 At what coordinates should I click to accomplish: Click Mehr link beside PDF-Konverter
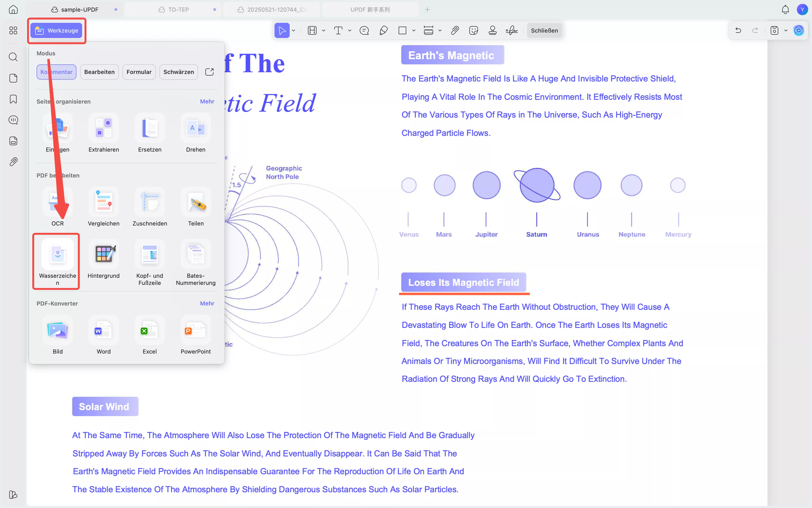(207, 303)
